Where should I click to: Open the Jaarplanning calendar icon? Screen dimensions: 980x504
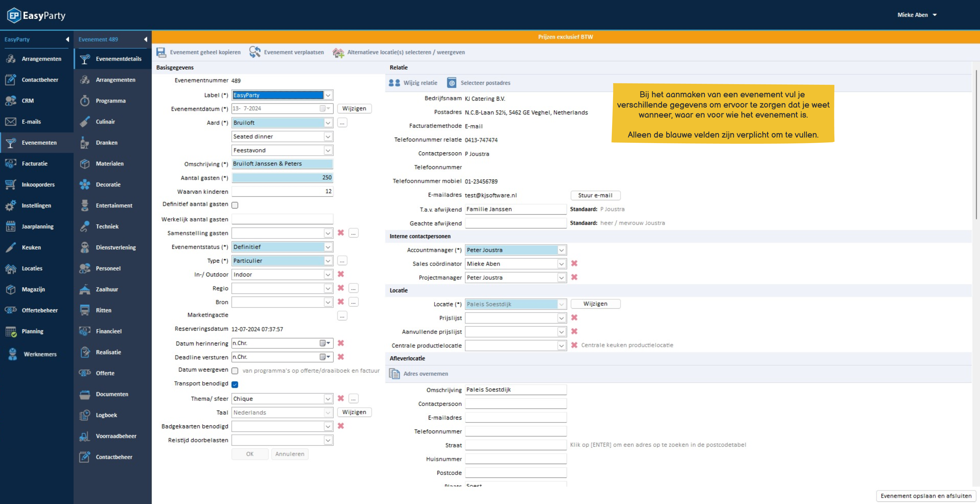point(11,226)
